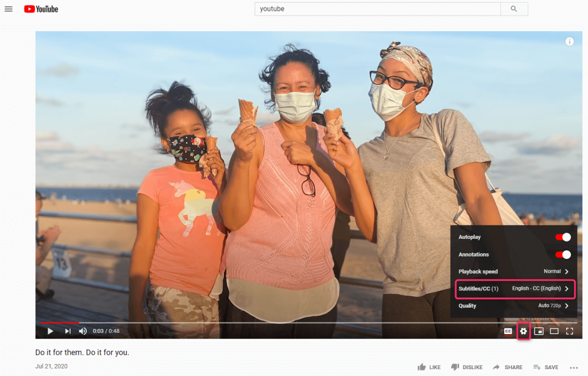
Task: Click into the search text field
Action: (x=377, y=9)
